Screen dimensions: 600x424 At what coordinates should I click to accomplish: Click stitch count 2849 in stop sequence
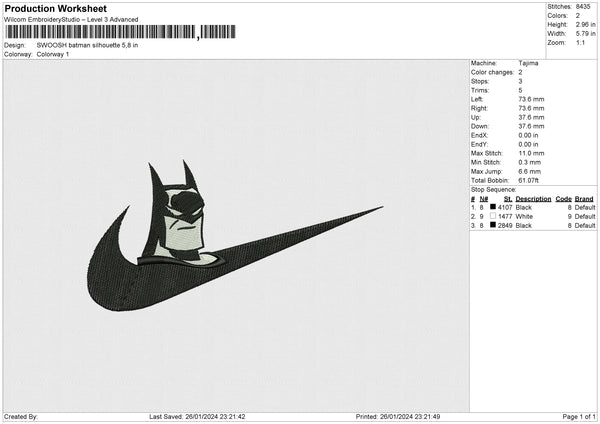click(x=505, y=226)
